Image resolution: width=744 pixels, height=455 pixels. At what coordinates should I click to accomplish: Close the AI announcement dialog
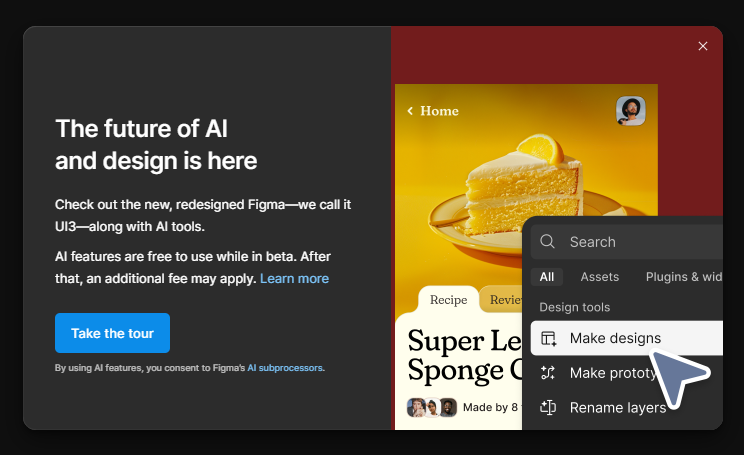pyautogui.click(x=703, y=46)
